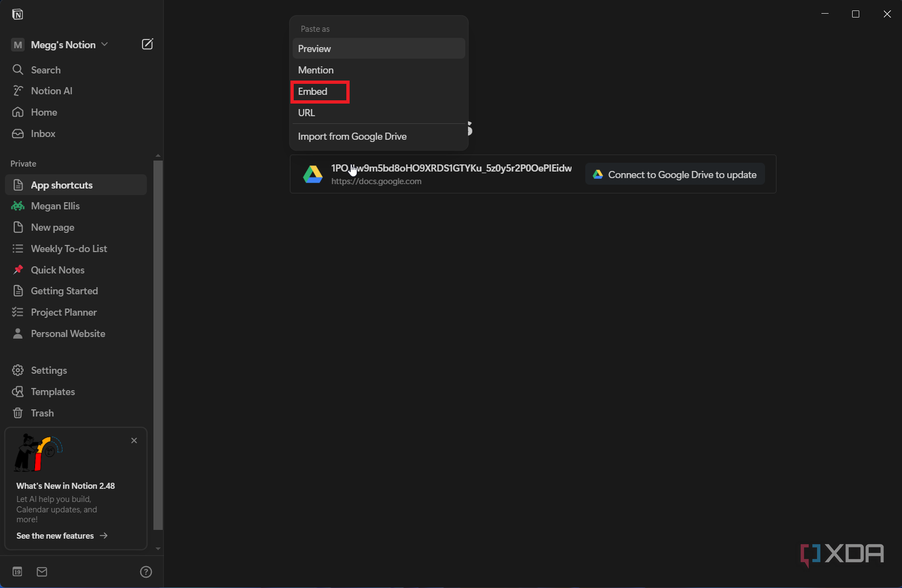
Task: Click the Search magnifier icon
Action: click(18, 70)
